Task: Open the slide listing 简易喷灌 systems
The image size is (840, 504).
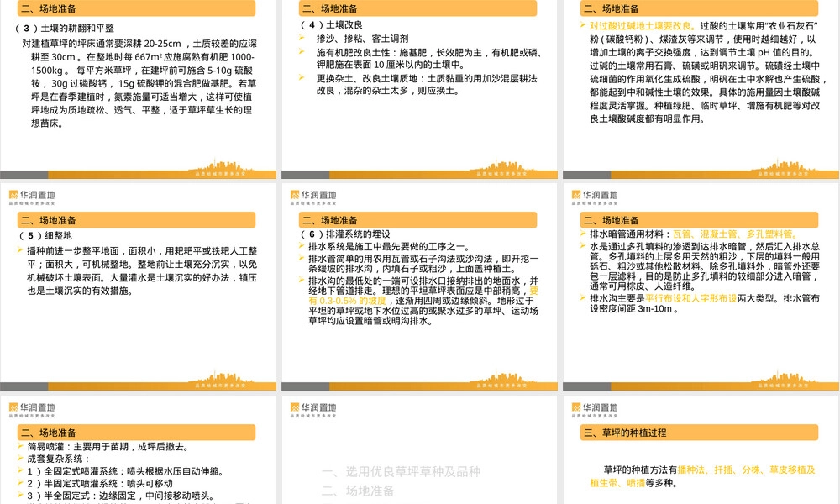Action: [139, 450]
